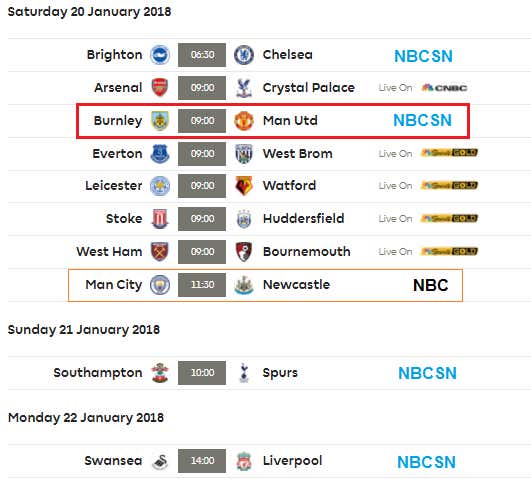The width and height of the screenshot is (531, 479).
Task: Open the Huddersfield team name
Action: tap(303, 218)
